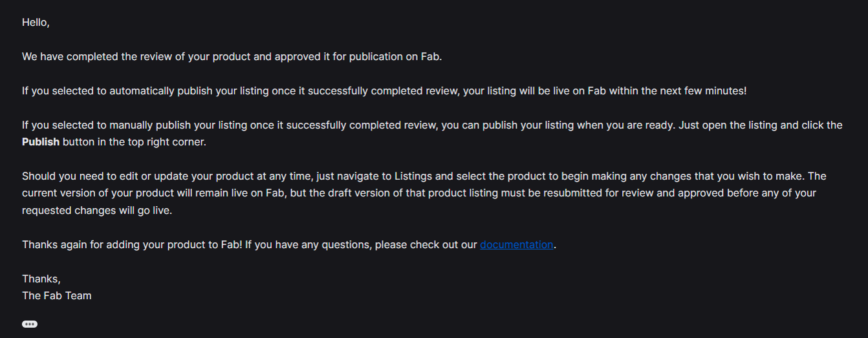The height and width of the screenshot is (338, 868).
Task: Click the phrase "approved it for publication on Fab"
Action: 358,56
